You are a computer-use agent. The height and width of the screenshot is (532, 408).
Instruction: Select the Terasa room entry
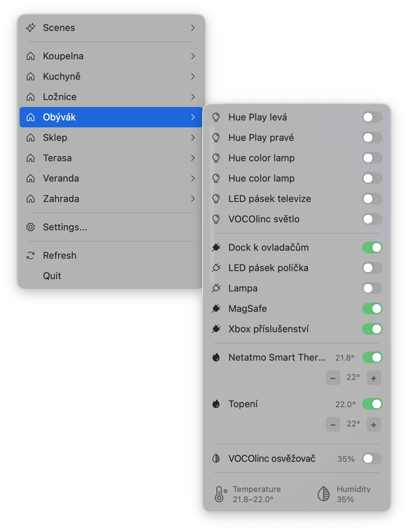point(57,158)
